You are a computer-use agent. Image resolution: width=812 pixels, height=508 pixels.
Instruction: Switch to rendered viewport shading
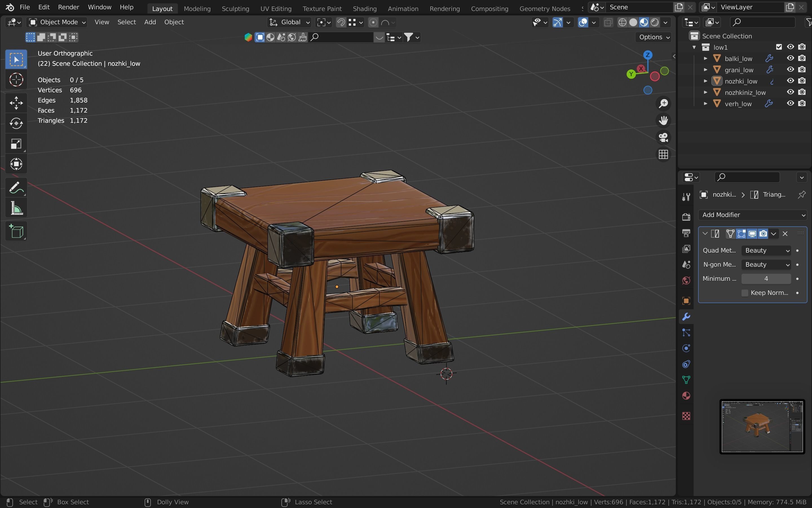tap(655, 23)
